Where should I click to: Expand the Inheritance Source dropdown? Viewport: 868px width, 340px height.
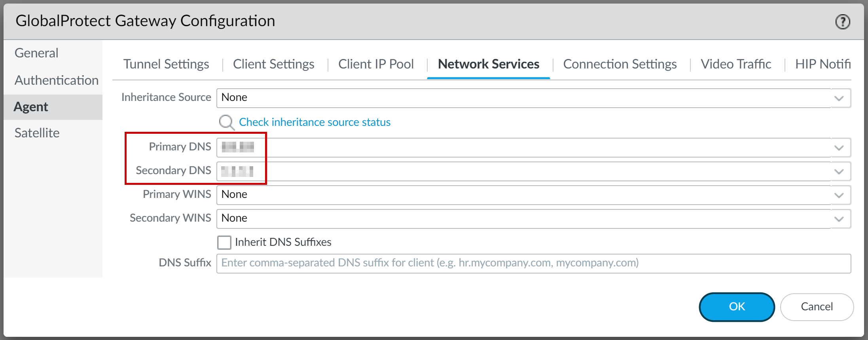tap(839, 98)
